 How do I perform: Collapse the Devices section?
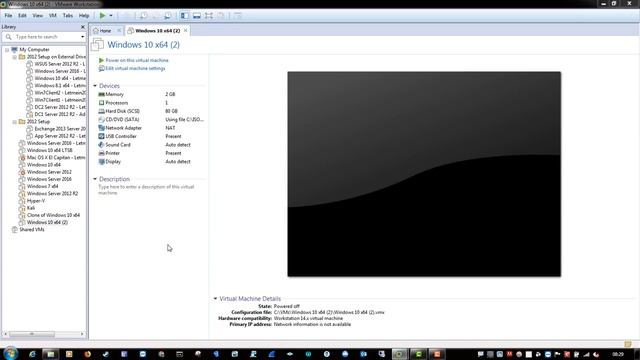tap(95, 86)
